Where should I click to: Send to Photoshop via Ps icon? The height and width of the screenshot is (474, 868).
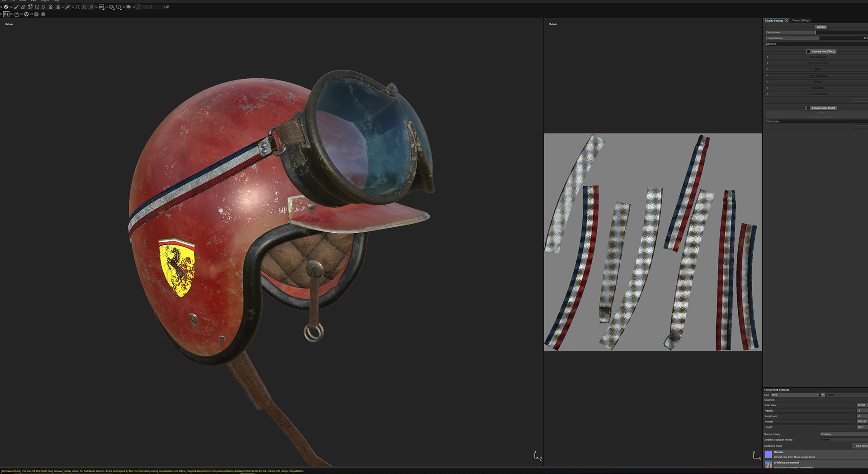(x=6, y=14)
